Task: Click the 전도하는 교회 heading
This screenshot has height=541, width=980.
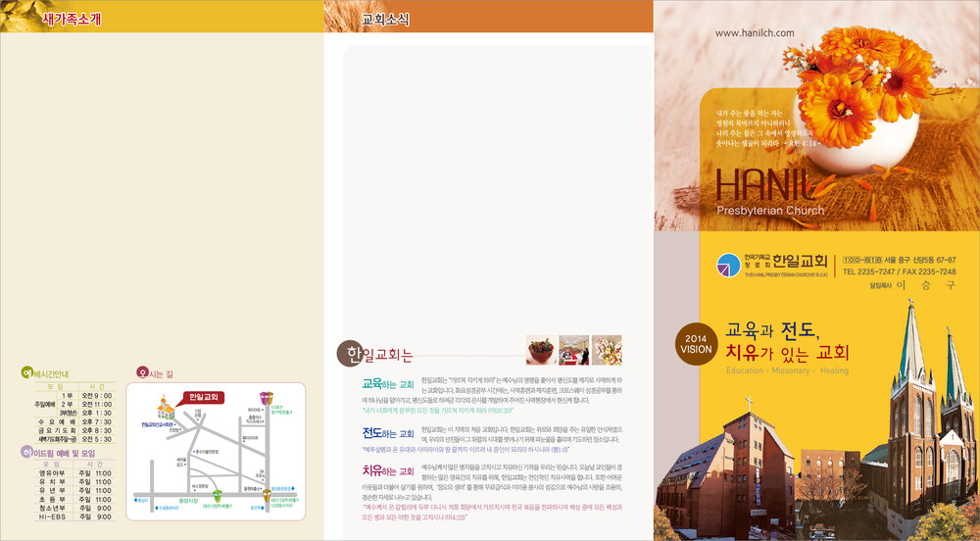Action: coord(388,433)
